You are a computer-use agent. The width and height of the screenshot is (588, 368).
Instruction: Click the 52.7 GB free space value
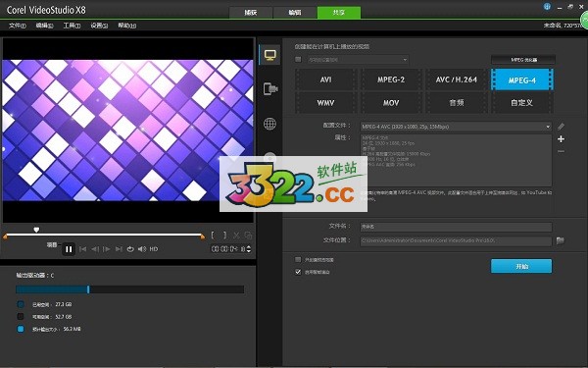point(64,317)
